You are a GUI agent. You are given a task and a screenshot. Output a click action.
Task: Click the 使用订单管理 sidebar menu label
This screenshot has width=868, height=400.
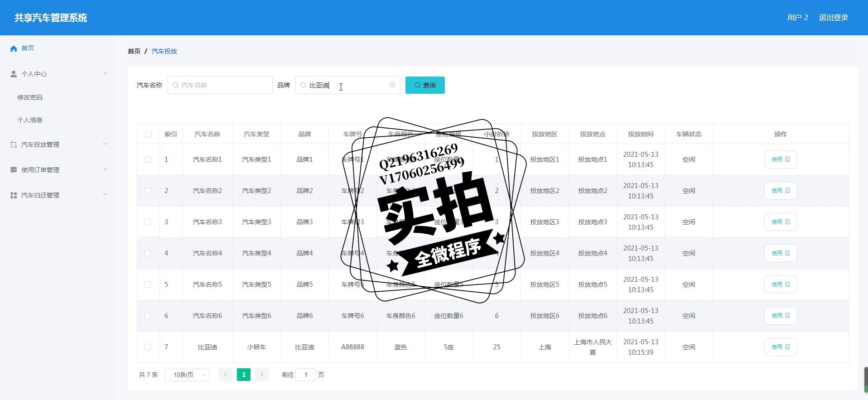tap(40, 170)
